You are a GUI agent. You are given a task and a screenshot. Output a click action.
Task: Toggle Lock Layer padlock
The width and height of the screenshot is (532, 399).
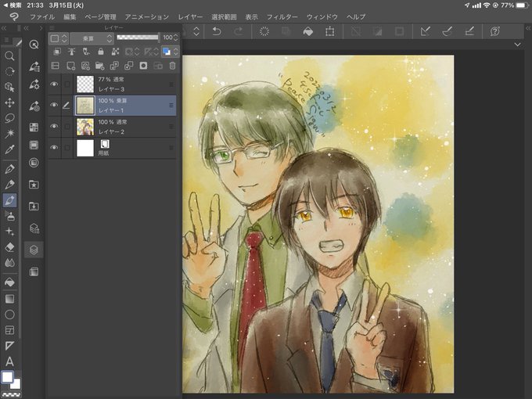click(101, 52)
